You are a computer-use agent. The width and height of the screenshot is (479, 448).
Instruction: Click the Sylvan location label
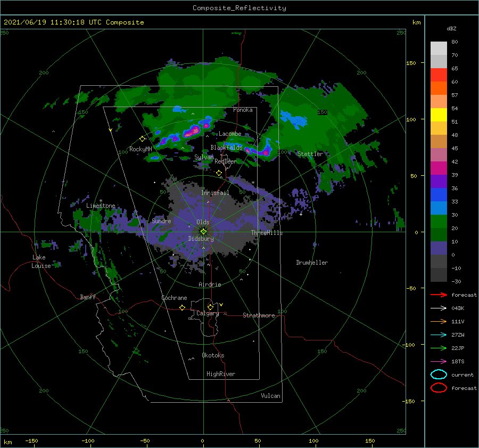click(x=204, y=157)
